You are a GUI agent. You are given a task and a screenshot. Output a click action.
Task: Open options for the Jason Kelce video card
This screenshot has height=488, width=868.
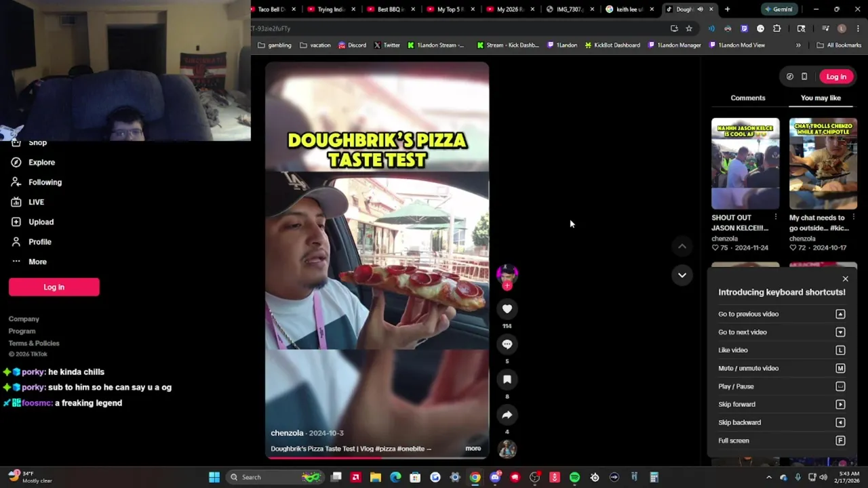click(776, 218)
